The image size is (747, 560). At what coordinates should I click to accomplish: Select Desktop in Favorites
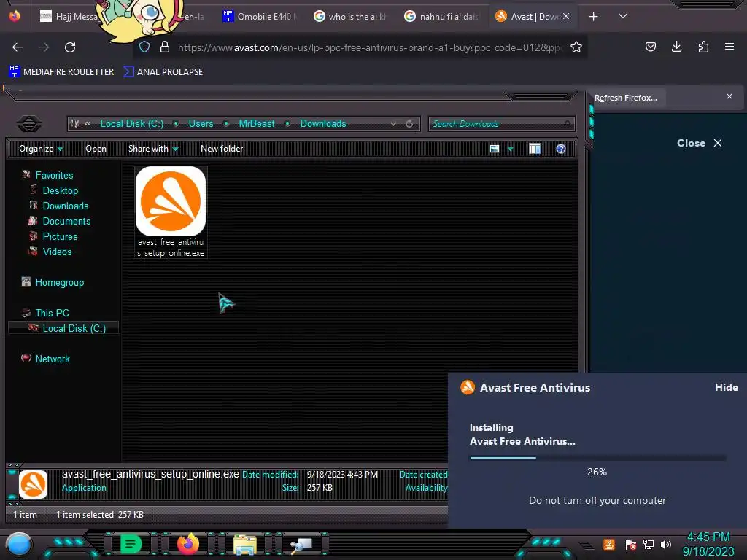point(60,190)
